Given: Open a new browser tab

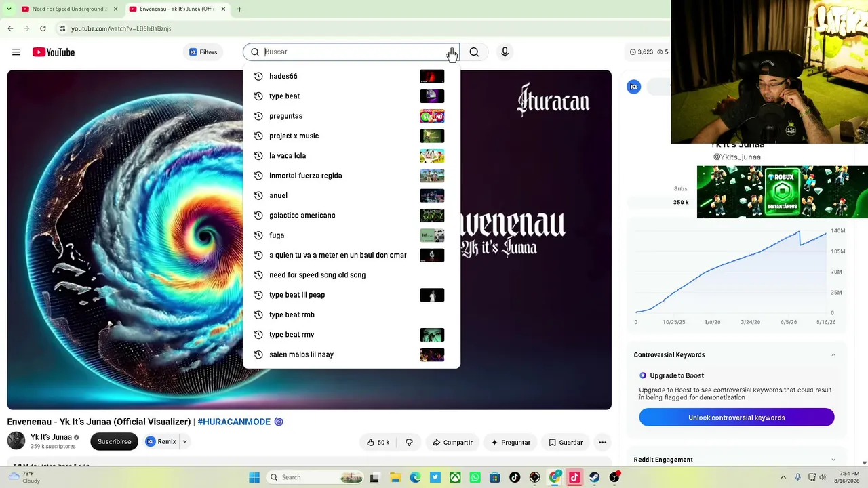Looking at the screenshot, I should point(239,9).
